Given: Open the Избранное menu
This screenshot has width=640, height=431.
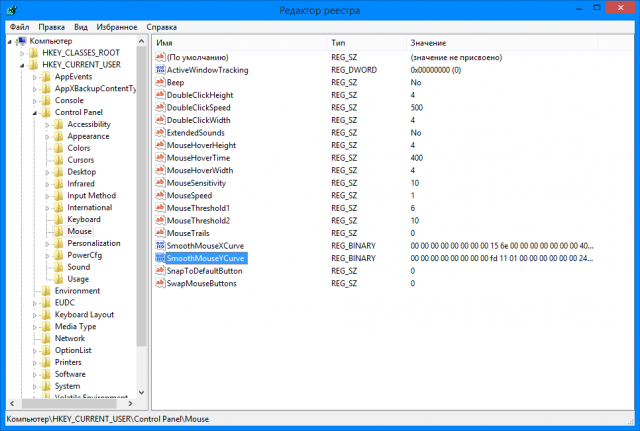Looking at the screenshot, I should pyautogui.click(x=117, y=27).
